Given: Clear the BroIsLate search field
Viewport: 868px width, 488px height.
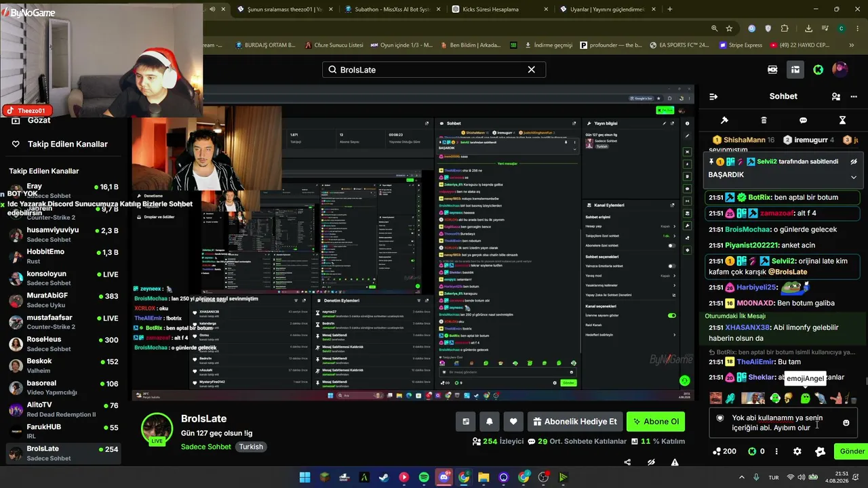Looking at the screenshot, I should tap(532, 70).
